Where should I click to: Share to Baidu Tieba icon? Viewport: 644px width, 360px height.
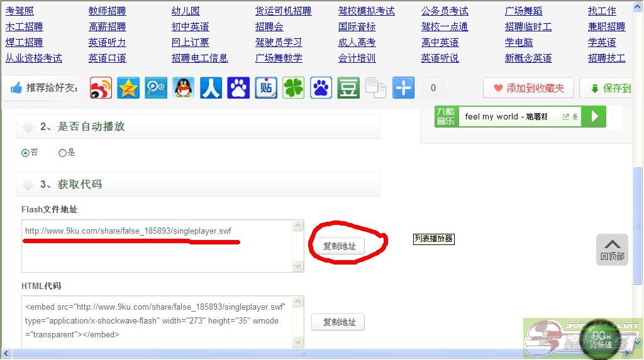click(x=266, y=89)
